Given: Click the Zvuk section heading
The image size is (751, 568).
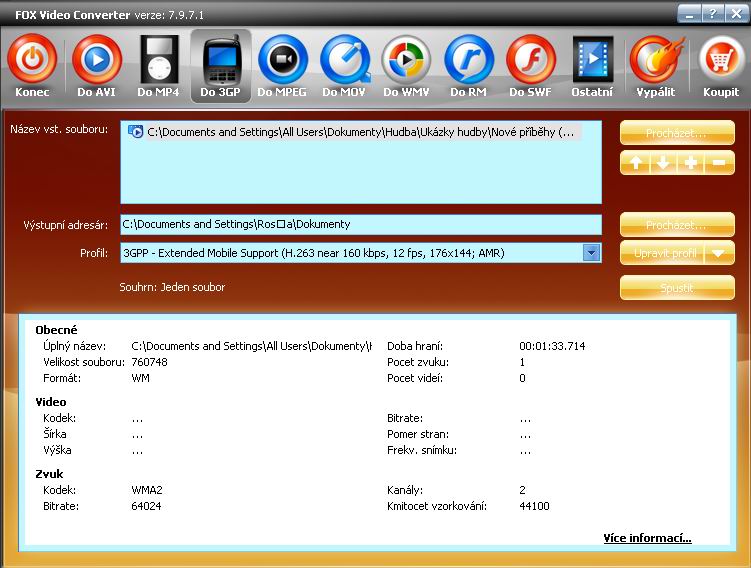Looking at the screenshot, I should (49, 474).
